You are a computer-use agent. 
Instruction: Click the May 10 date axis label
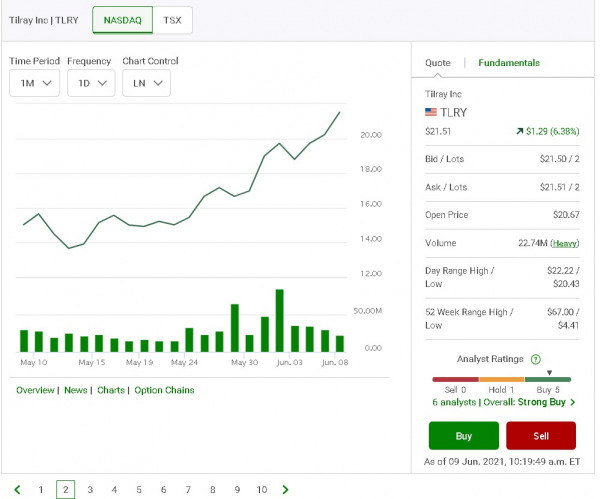34,362
